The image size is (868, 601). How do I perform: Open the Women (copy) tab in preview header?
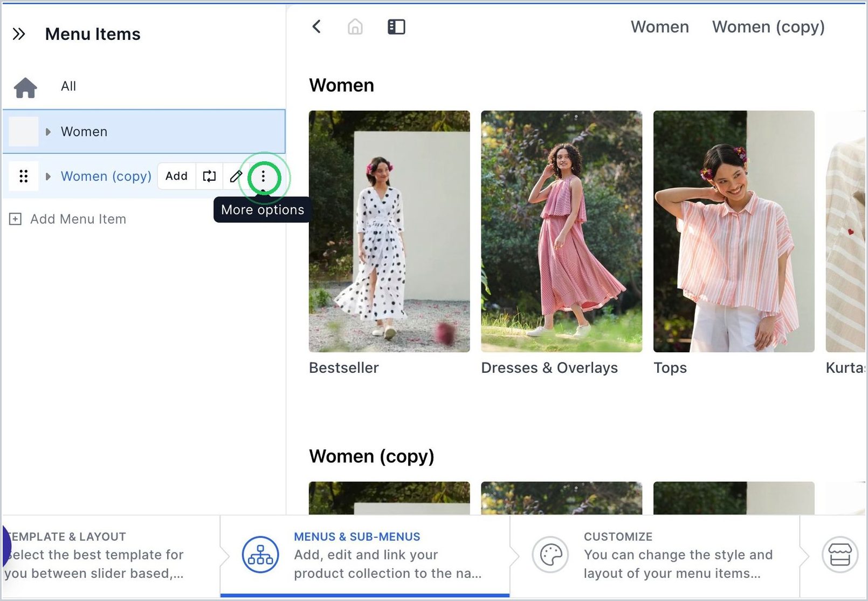pyautogui.click(x=768, y=27)
